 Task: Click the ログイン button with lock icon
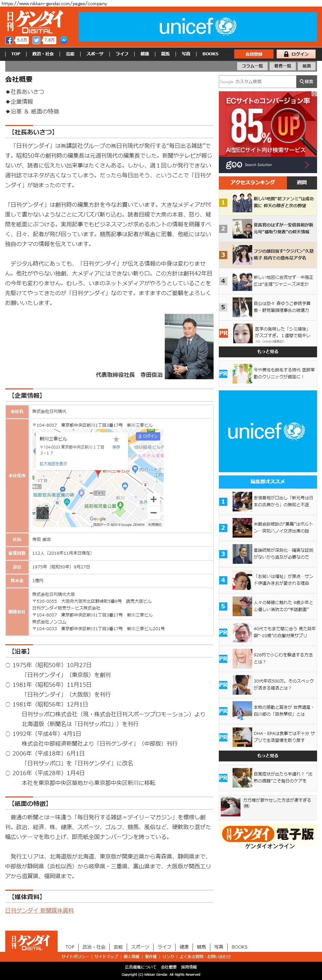[x=296, y=54]
